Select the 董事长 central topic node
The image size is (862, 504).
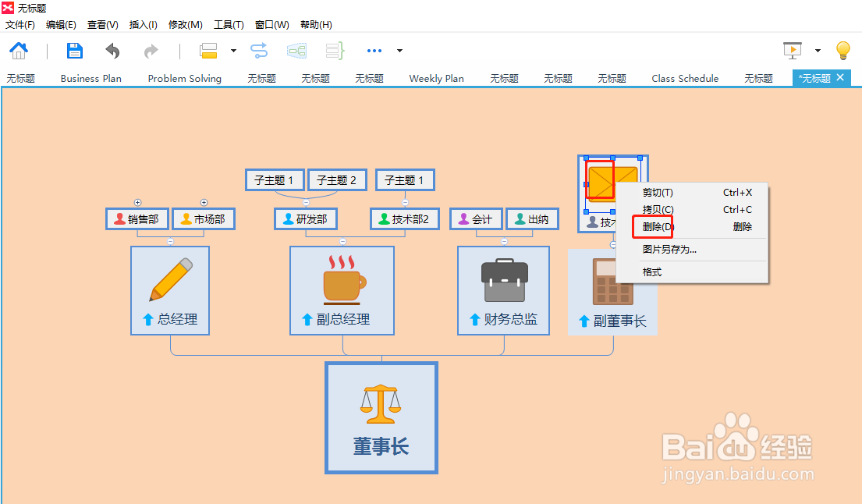pos(381,417)
